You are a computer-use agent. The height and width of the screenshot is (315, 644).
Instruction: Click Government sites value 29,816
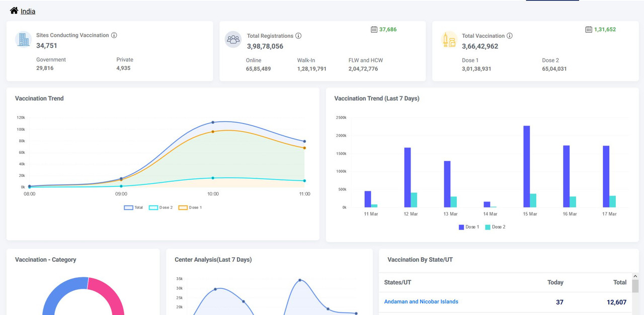(45, 68)
